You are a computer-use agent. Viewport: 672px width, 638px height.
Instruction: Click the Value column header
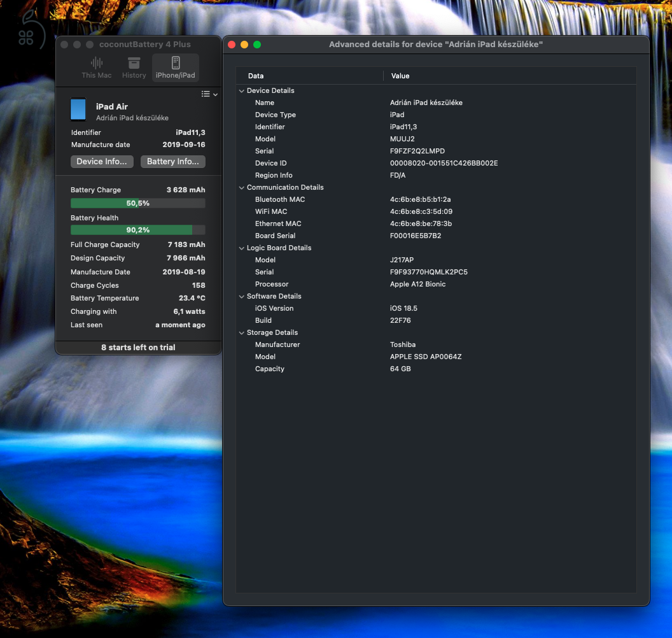(400, 76)
